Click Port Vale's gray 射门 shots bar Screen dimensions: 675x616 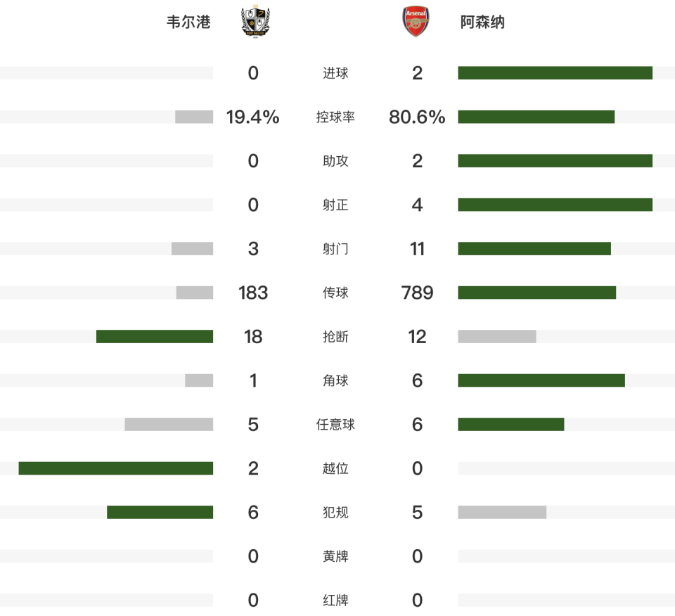point(192,249)
